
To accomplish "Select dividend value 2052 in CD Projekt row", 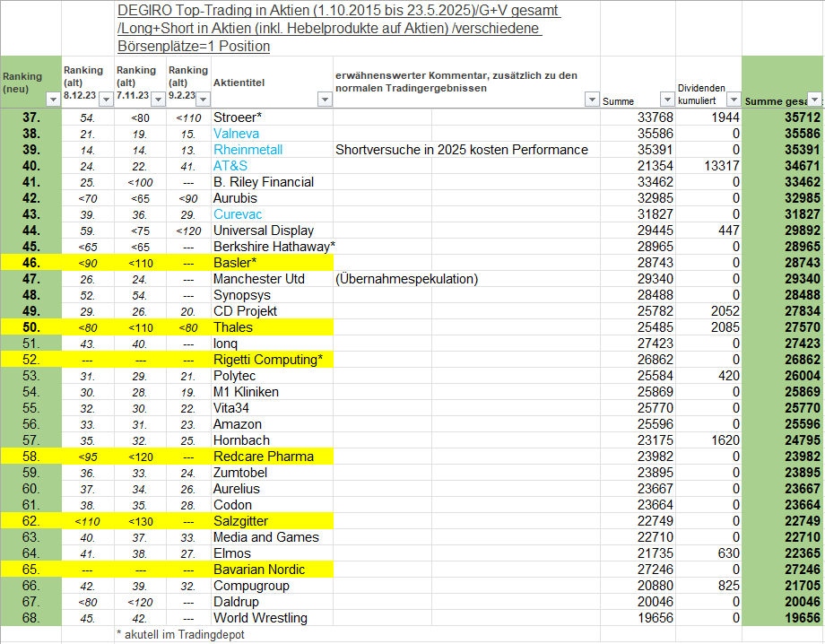I will click(x=725, y=311).
